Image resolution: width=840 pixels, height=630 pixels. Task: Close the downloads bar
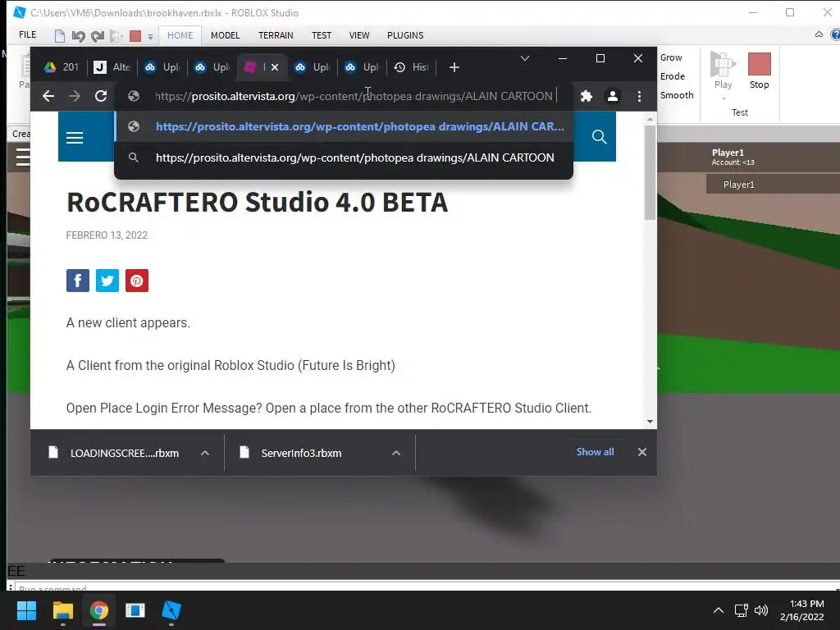coord(641,452)
